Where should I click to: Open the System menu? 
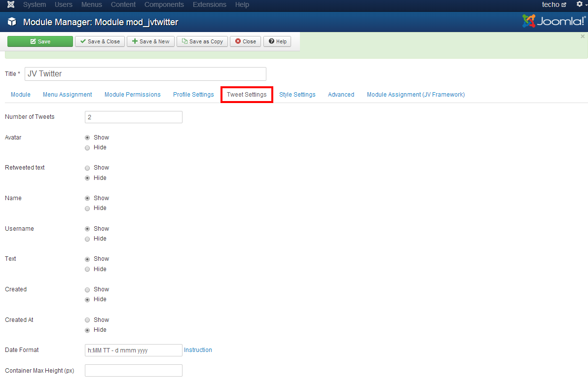35,4
